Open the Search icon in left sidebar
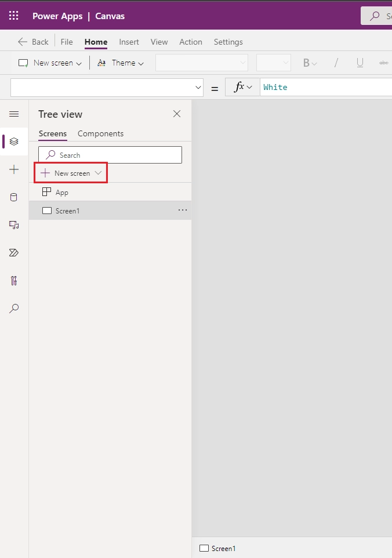Screen dimensions: 392x558 pyautogui.click(x=14, y=308)
